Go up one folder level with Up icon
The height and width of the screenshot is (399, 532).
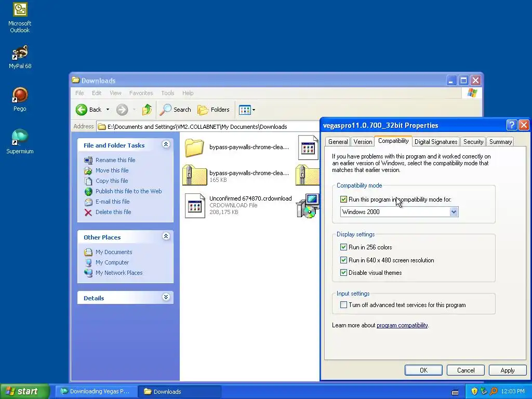tap(147, 110)
